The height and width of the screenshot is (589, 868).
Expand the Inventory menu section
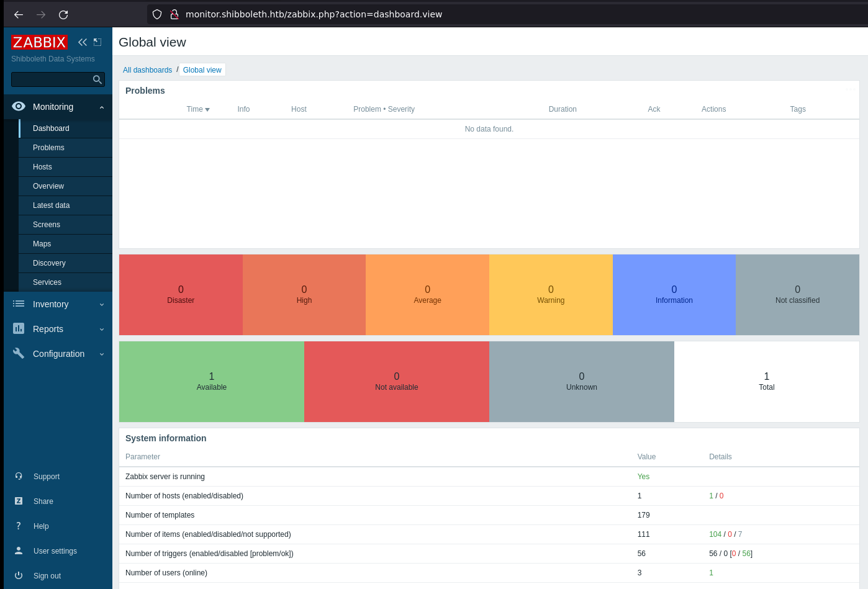click(58, 304)
